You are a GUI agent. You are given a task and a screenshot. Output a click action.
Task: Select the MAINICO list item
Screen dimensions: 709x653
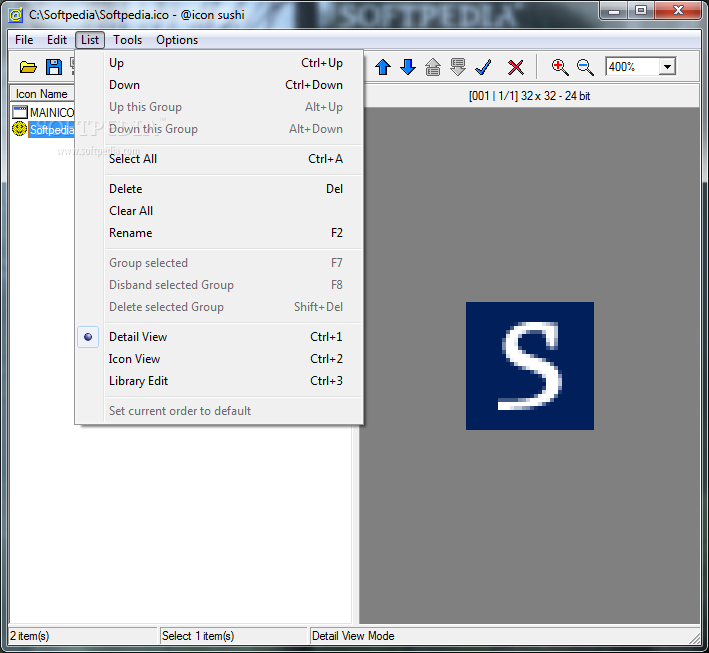43,112
